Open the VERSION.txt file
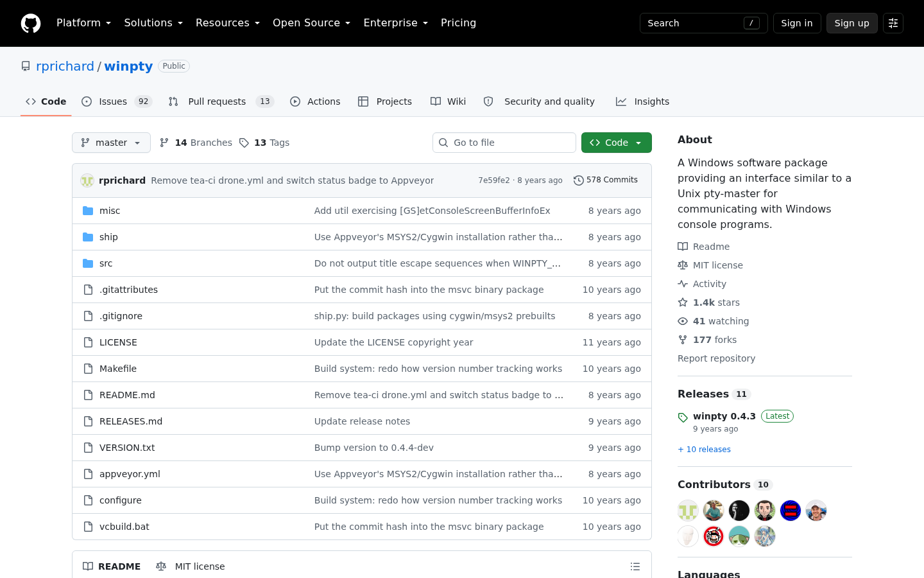 127,448
